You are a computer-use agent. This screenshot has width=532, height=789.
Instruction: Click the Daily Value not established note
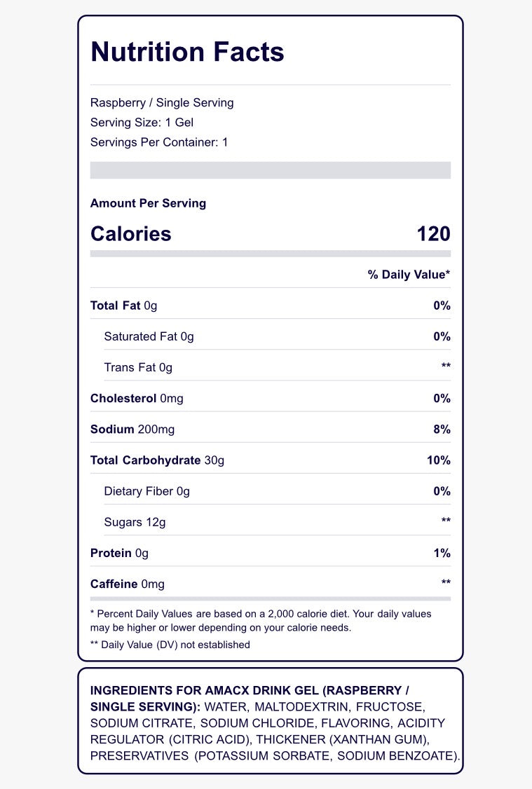[170, 645]
